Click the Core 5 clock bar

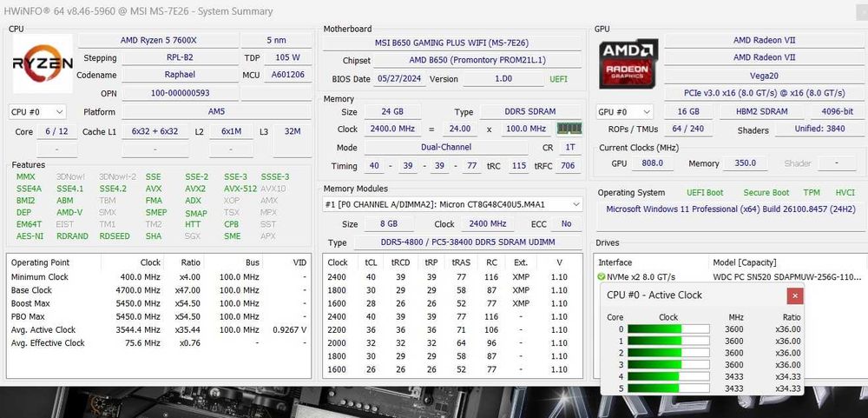[668, 388]
